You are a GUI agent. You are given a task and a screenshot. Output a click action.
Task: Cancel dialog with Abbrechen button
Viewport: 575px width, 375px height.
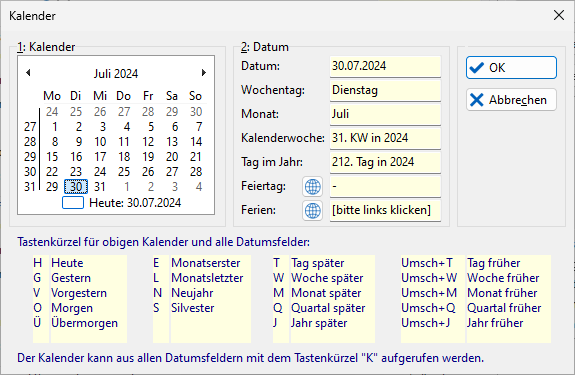point(511,100)
